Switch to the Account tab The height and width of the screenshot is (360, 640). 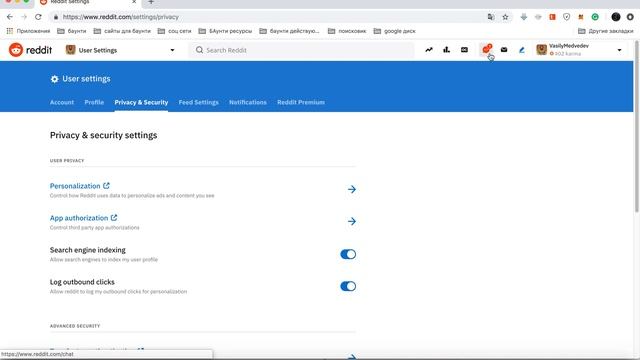pos(62,102)
